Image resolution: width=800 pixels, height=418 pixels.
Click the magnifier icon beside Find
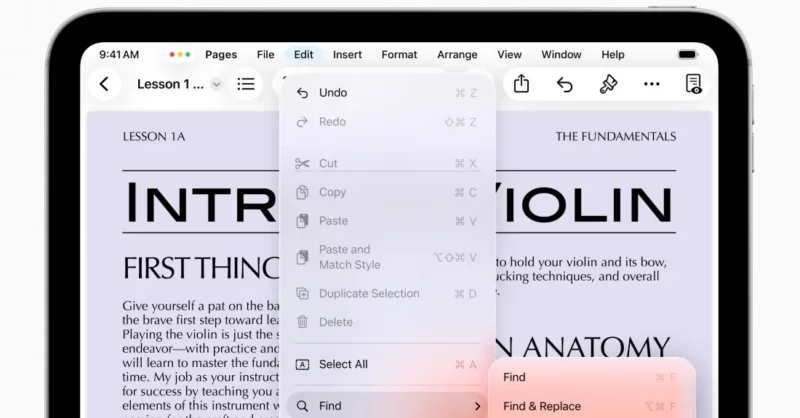click(302, 406)
